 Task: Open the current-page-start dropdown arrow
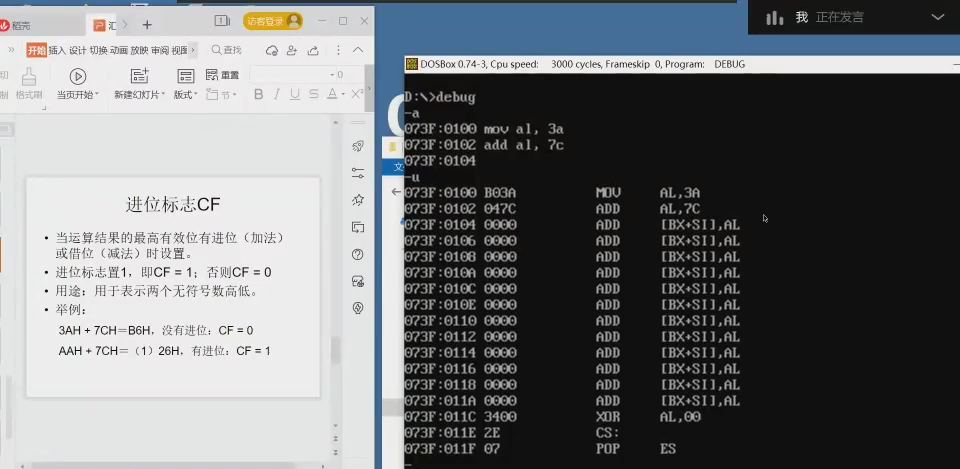click(x=97, y=95)
